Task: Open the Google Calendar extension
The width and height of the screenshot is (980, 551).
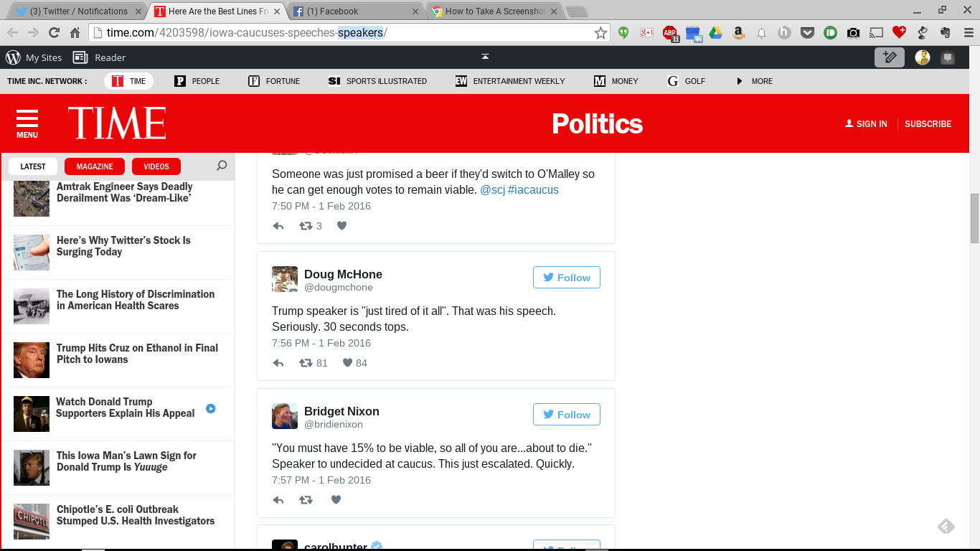Action: [693, 33]
